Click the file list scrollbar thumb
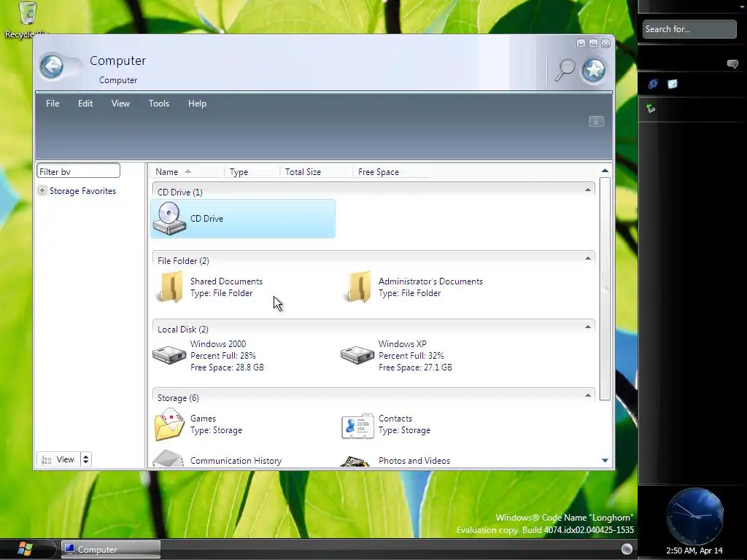The image size is (747, 560). click(x=605, y=289)
